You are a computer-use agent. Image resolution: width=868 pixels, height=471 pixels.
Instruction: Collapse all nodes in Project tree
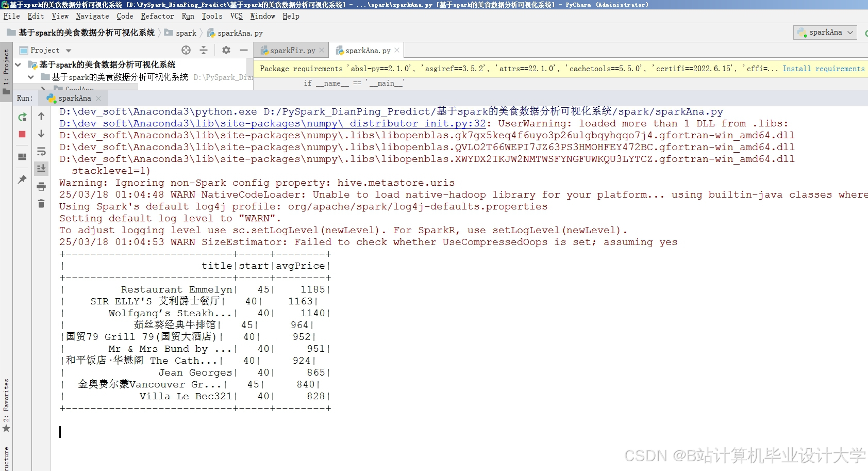click(204, 50)
